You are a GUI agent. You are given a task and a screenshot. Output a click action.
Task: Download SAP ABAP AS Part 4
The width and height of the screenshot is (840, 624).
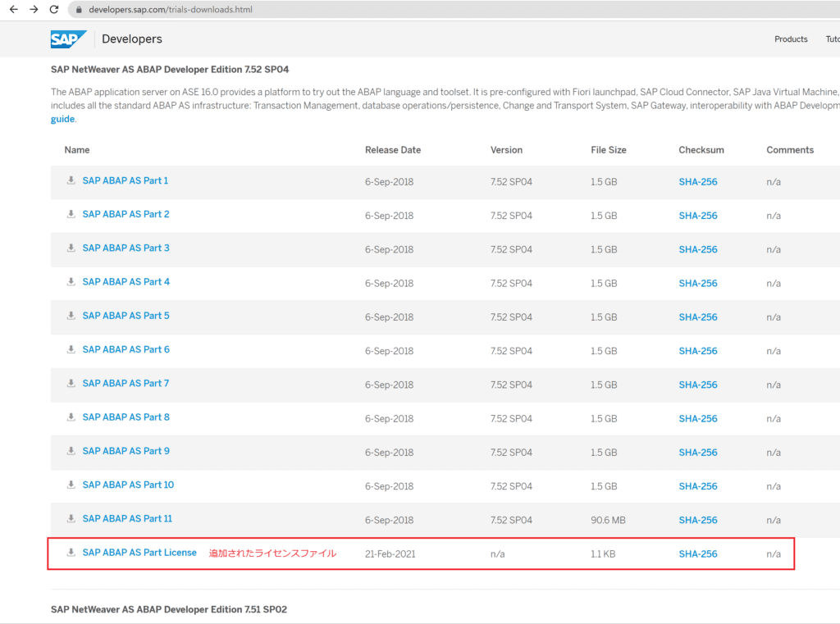click(126, 282)
